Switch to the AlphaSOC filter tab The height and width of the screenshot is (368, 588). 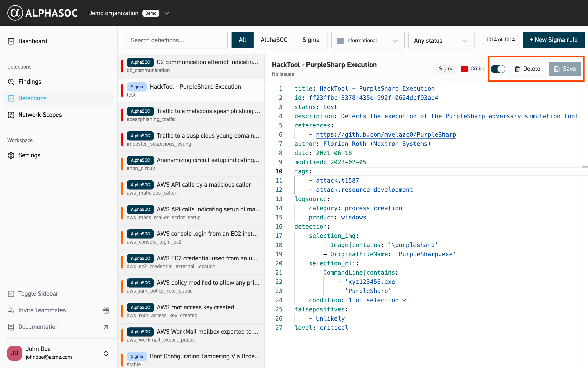pyautogui.click(x=274, y=40)
